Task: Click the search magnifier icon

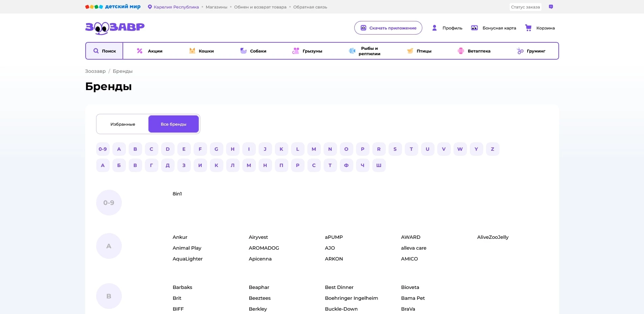Action: tap(96, 51)
